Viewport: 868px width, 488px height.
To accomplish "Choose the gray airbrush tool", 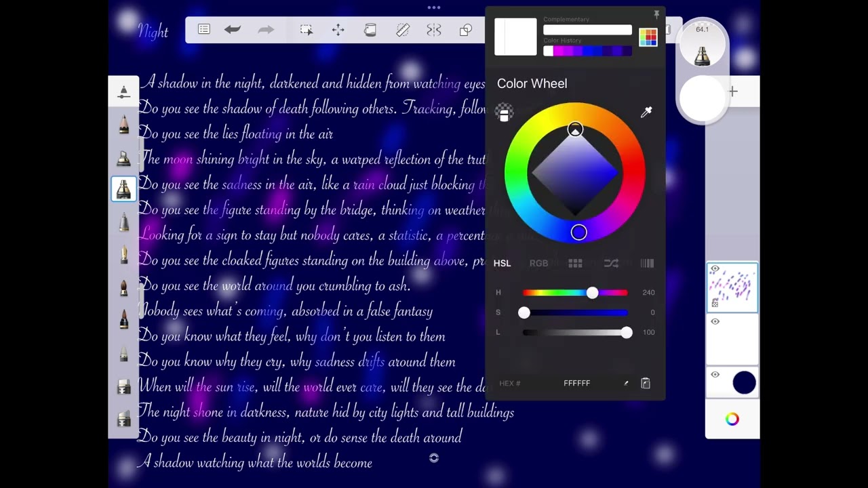I will (x=123, y=222).
